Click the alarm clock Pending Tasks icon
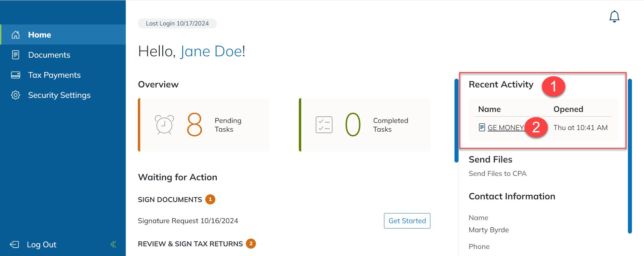 point(164,125)
